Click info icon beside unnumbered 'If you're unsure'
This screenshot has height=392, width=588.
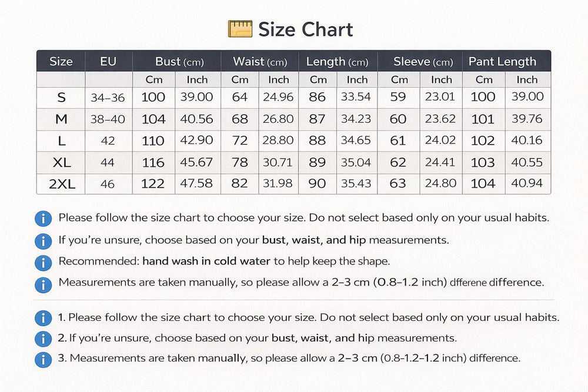pos(43,240)
